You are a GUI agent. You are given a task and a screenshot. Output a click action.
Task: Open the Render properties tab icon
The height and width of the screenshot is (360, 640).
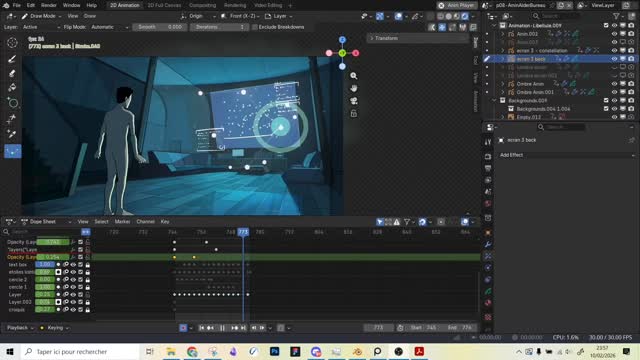pyautogui.click(x=488, y=156)
